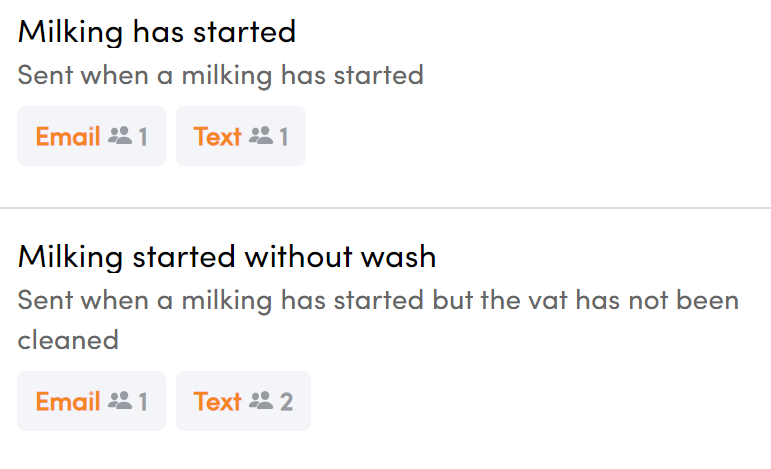Image resolution: width=771 pixels, height=469 pixels.
Task: Click recipient count 2 in second Text chip
Action: point(287,402)
